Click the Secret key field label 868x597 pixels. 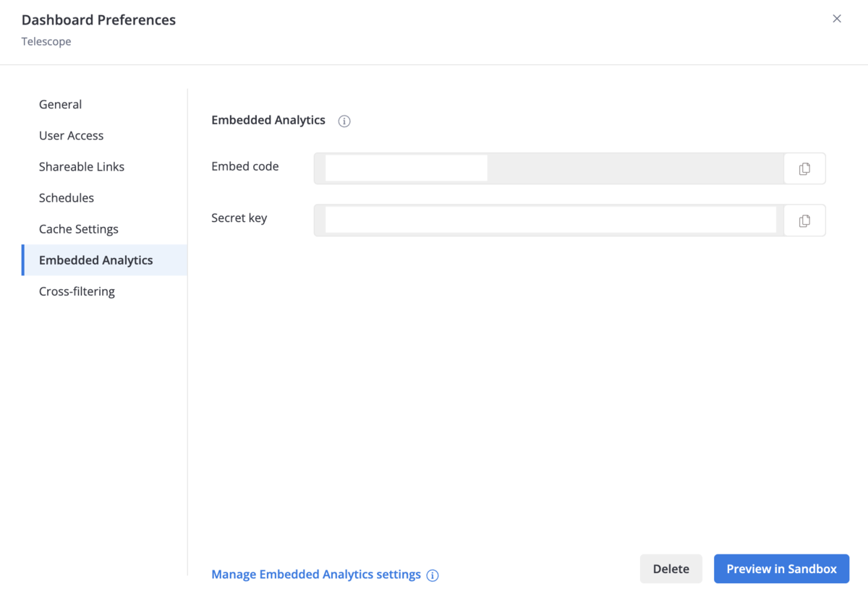239,218
